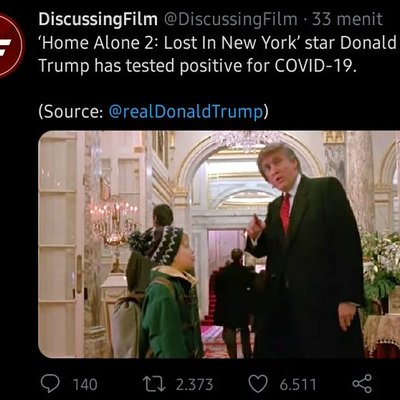
Task: Click the man with red tie in photo
Action: click(x=305, y=250)
